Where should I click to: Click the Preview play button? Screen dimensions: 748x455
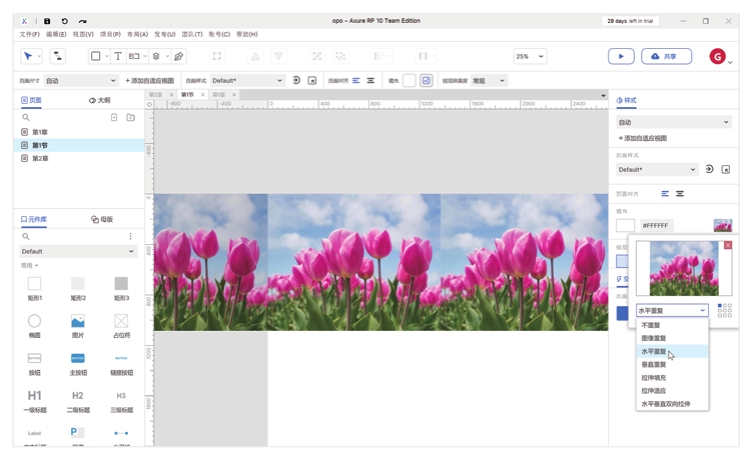pyautogui.click(x=621, y=57)
